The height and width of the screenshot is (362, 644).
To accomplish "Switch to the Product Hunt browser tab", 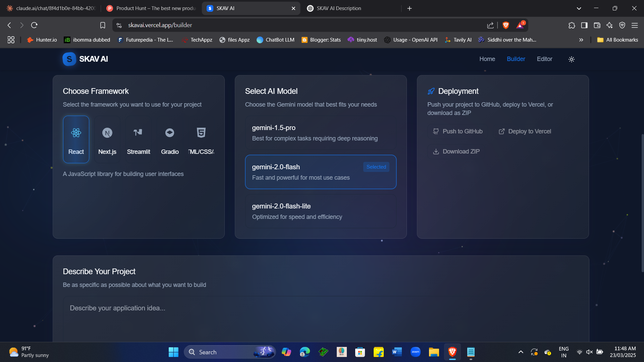I will point(152,8).
